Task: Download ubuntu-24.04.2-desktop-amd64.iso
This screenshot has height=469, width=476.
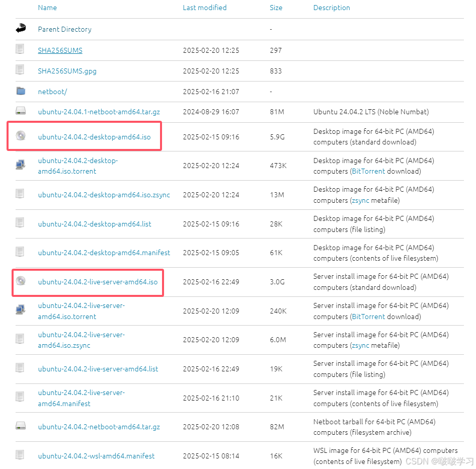Action: (x=95, y=137)
